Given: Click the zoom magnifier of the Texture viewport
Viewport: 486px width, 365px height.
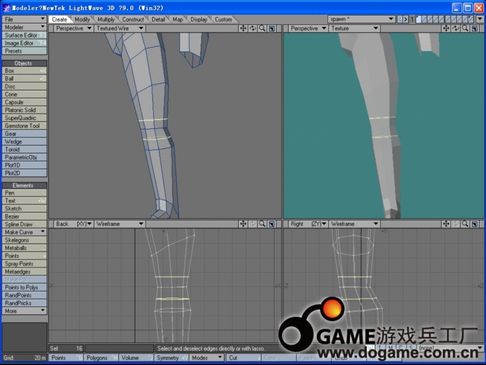Looking at the screenshot, I should [x=465, y=28].
